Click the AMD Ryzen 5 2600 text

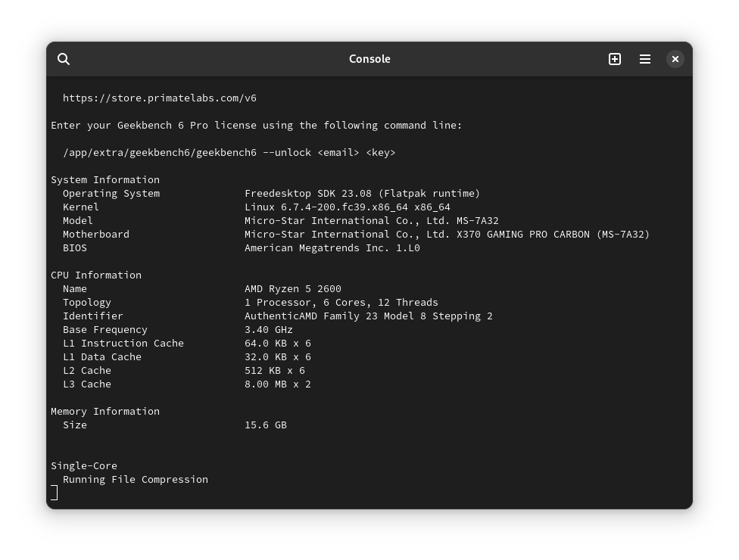click(x=292, y=289)
